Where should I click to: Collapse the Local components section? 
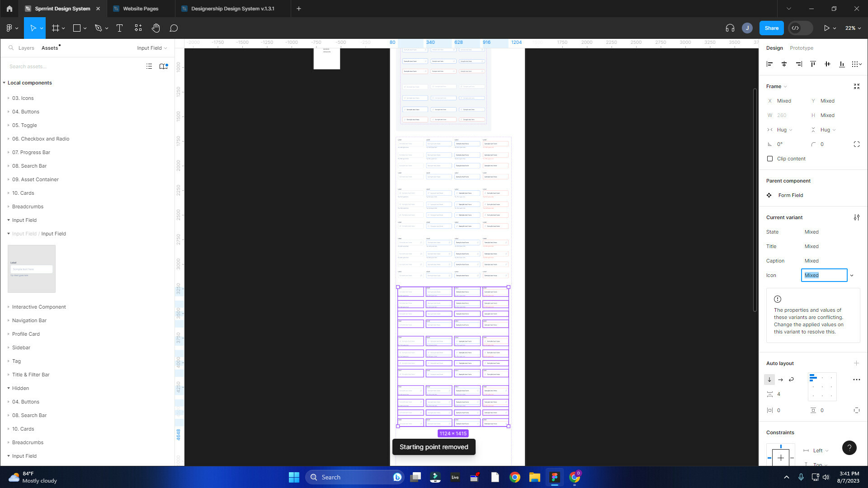[x=4, y=83]
